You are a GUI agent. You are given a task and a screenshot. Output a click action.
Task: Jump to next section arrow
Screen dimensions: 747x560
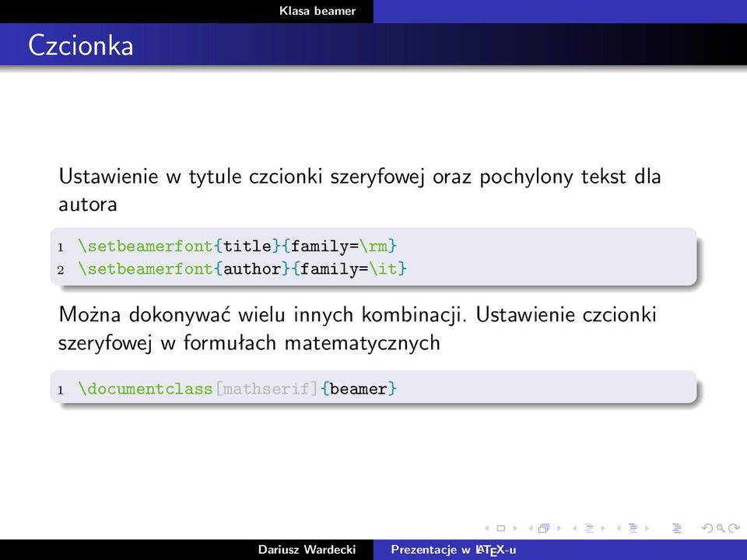click(647, 528)
